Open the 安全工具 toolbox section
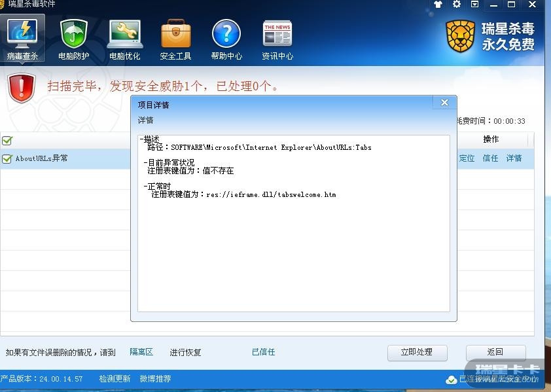This screenshot has height=392, width=551. 175,40
